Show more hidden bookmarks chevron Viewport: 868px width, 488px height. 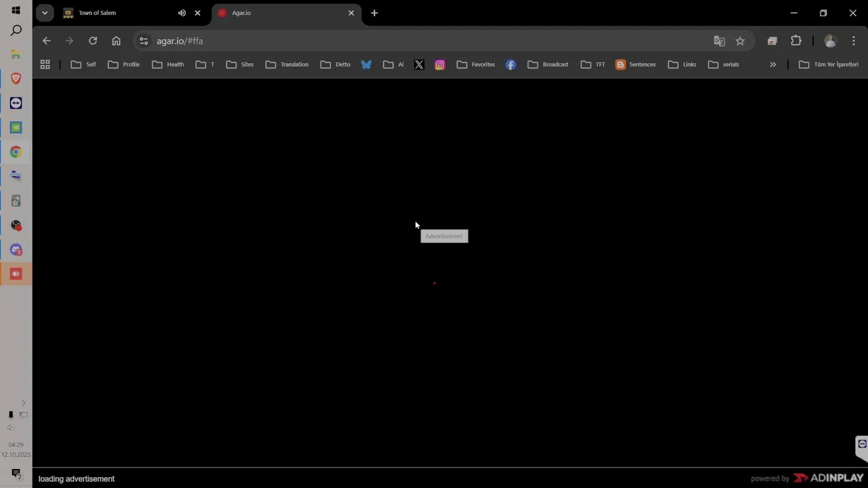click(772, 64)
